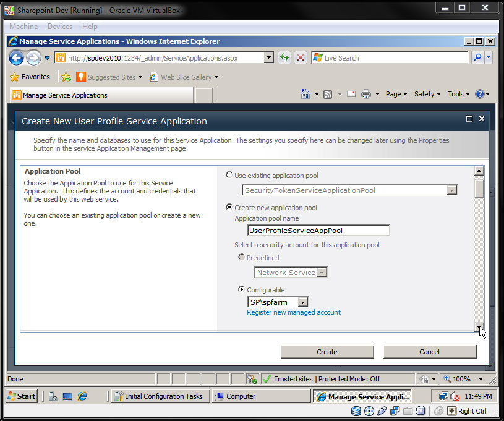Image resolution: width=504 pixels, height=421 pixels.
Task: Select the Predefined security account radio
Action: [x=241, y=257]
